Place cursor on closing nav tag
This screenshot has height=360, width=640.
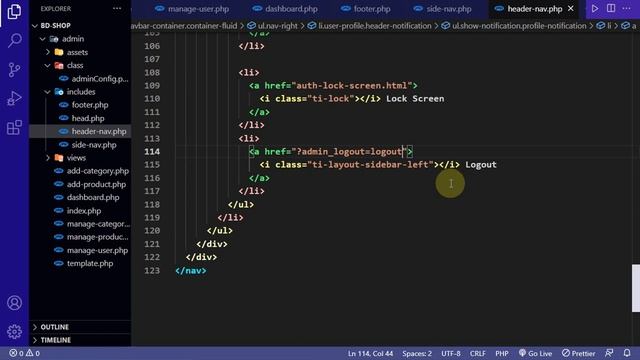click(x=191, y=270)
